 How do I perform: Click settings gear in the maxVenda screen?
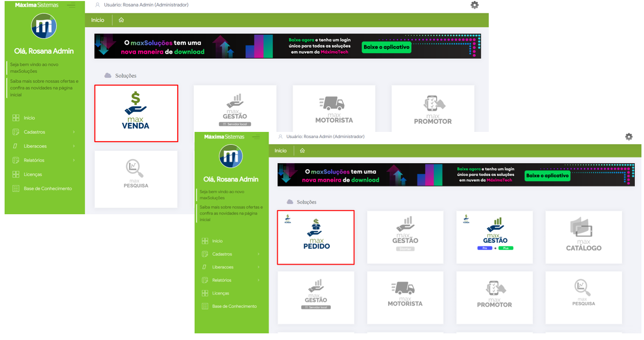pyautogui.click(x=474, y=5)
